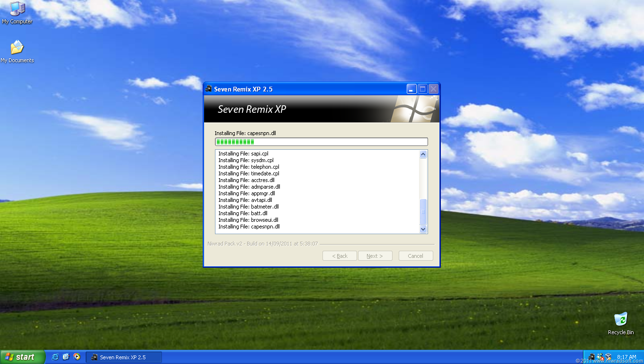Click the Back button
Screen dimensions: 644x364
point(340,256)
